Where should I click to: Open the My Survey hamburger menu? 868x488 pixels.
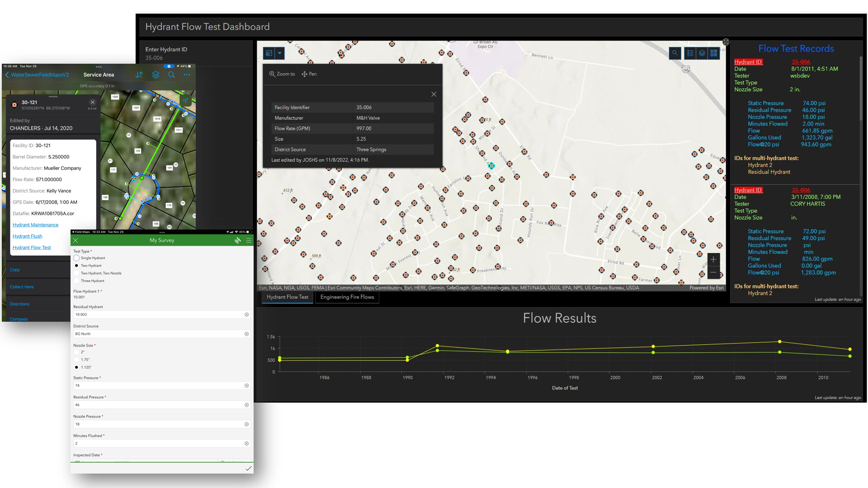pyautogui.click(x=249, y=240)
